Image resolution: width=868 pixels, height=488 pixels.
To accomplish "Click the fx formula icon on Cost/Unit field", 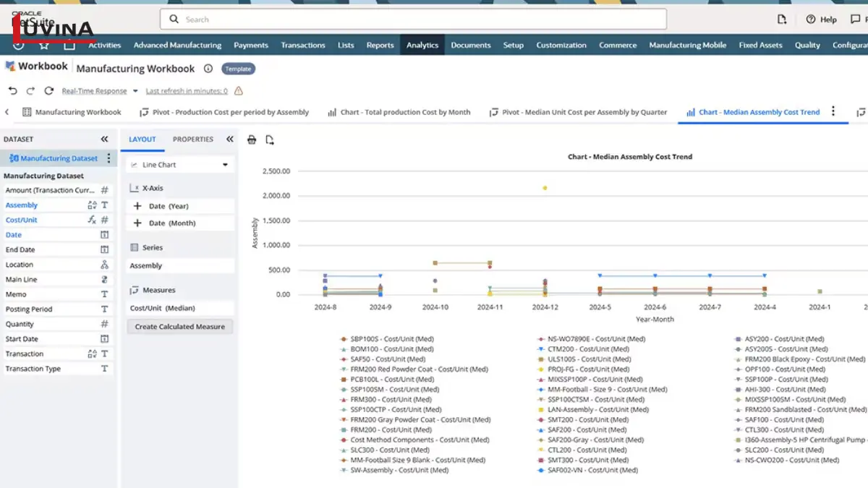I will coord(92,219).
